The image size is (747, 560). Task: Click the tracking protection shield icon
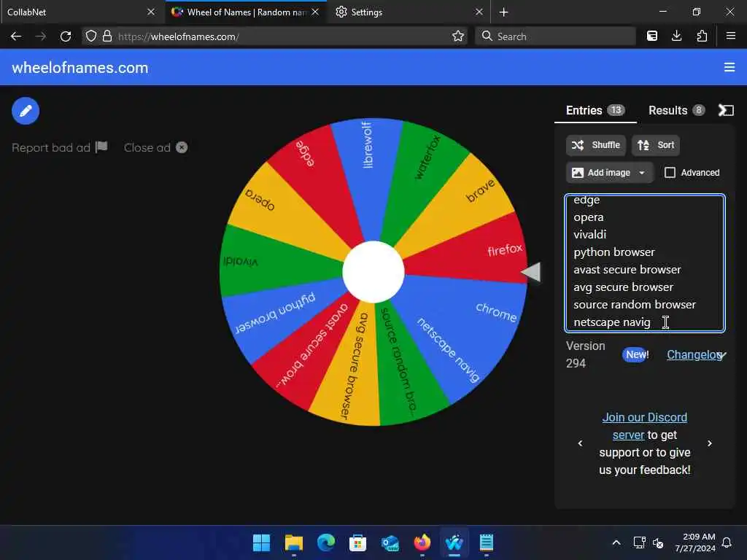[x=91, y=36]
